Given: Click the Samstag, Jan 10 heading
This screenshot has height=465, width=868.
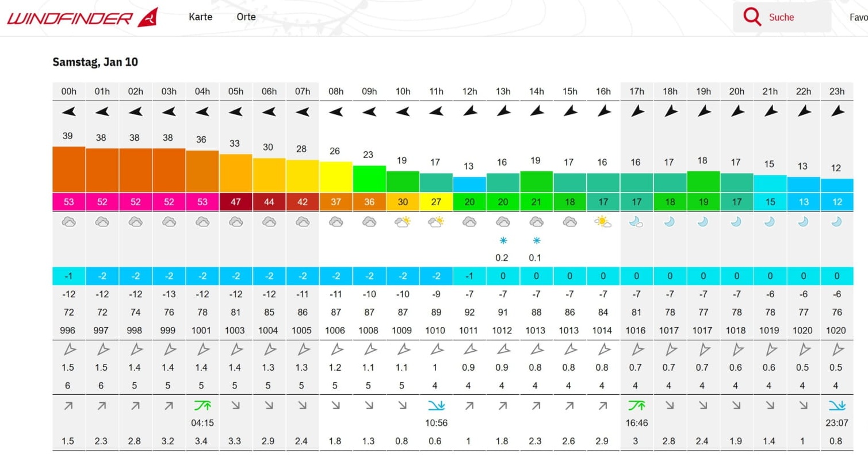Looking at the screenshot, I should coord(95,62).
